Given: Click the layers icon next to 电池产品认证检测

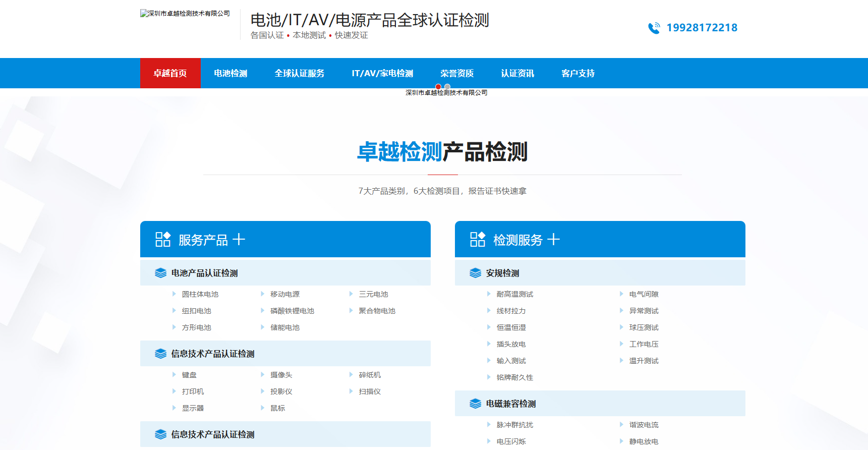Looking at the screenshot, I should click(x=160, y=273).
